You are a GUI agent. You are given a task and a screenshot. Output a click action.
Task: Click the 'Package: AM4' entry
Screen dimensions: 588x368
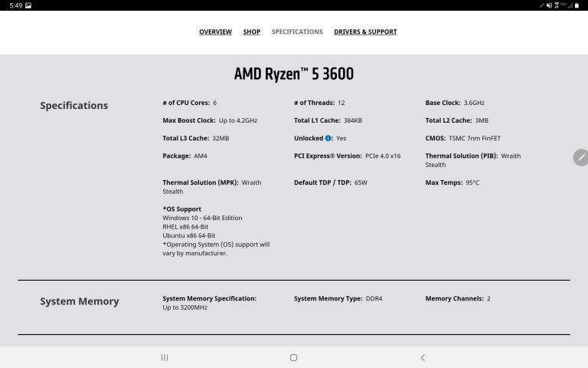pos(185,156)
